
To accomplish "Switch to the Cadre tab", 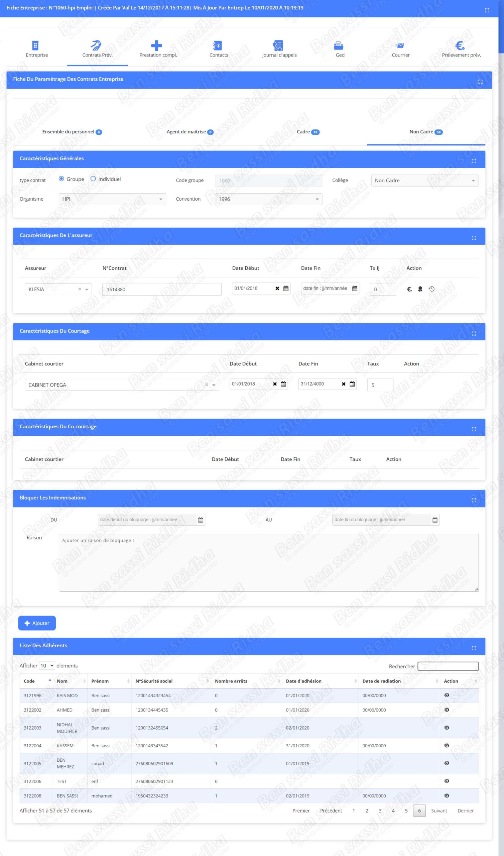I will point(307,132).
